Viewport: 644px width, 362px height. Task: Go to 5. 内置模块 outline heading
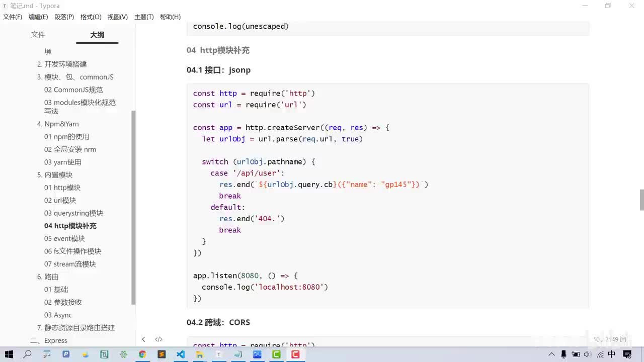[55, 175]
